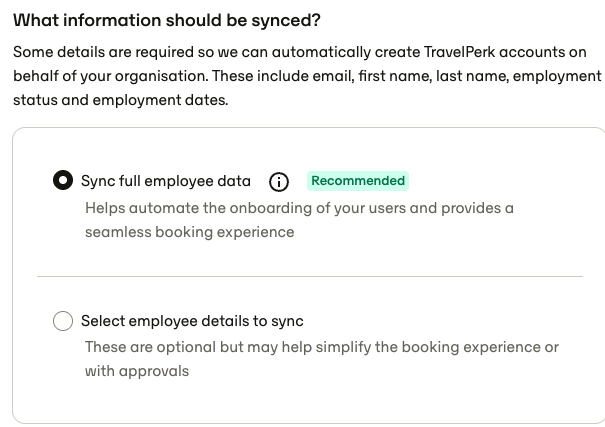Click the Helps automate the onboarding description text

pyautogui.click(x=299, y=220)
